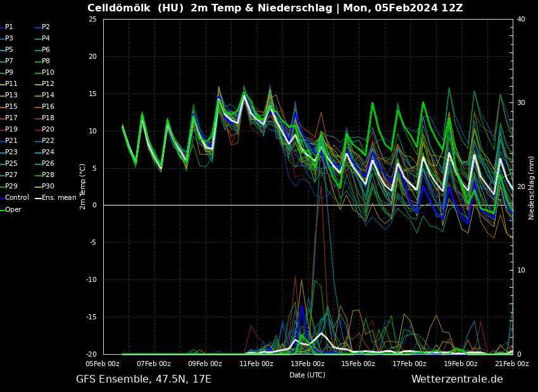
Task: Click the chart title Celldömölk (HU)
Action: 135,8
